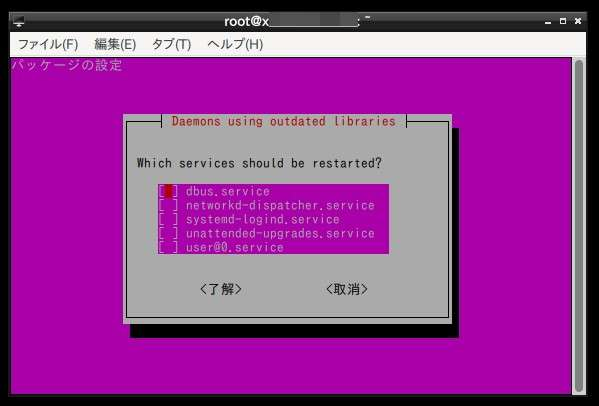Open the 編集(E) menu
The image size is (599, 406).
(x=115, y=44)
